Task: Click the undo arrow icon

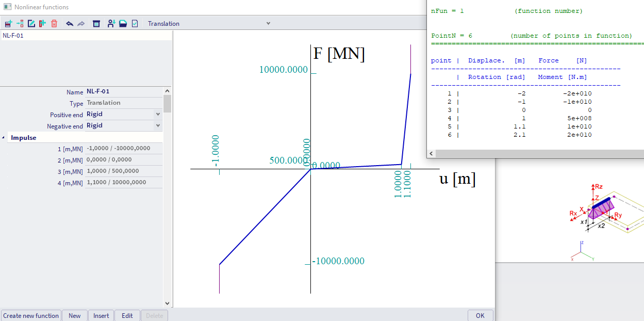Action: coord(70,24)
